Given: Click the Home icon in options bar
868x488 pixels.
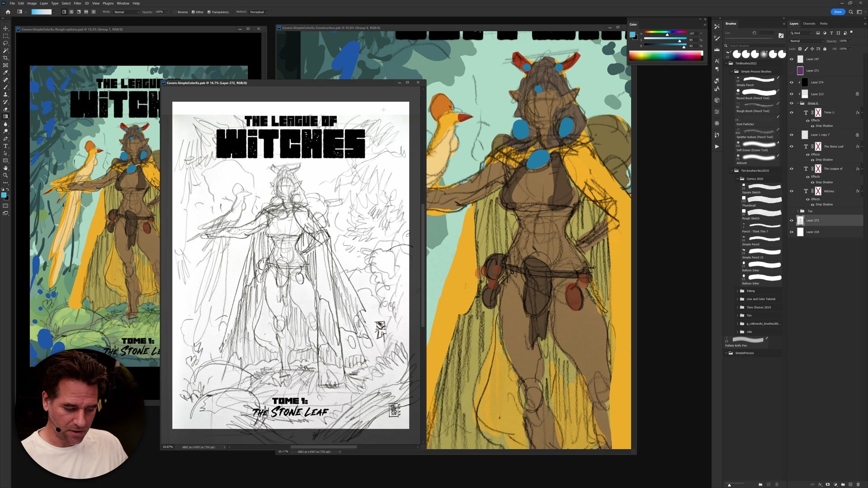Looking at the screenshot, I should 8,12.
